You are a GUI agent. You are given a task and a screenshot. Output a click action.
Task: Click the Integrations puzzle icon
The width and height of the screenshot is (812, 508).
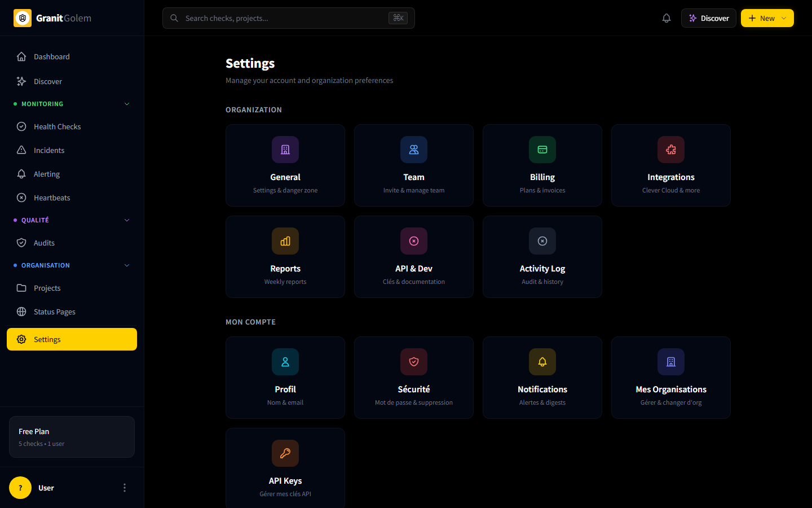click(x=671, y=150)
